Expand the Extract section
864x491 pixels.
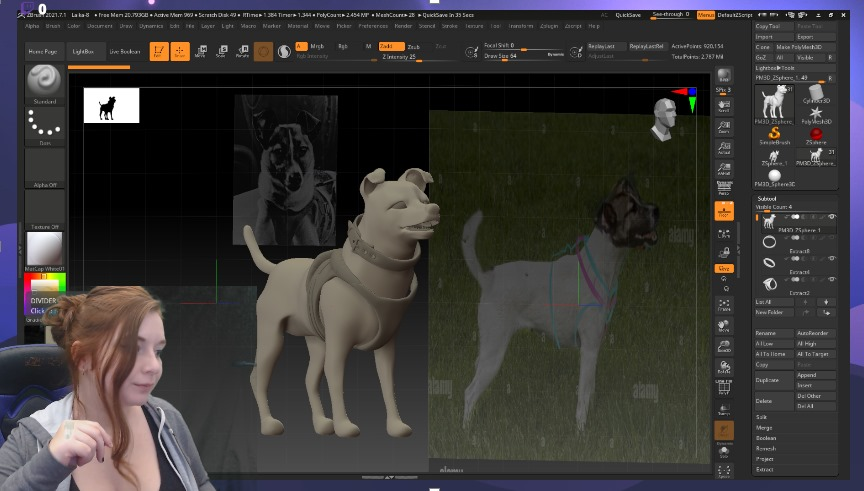pyautogui.click(x=764, y=470)
